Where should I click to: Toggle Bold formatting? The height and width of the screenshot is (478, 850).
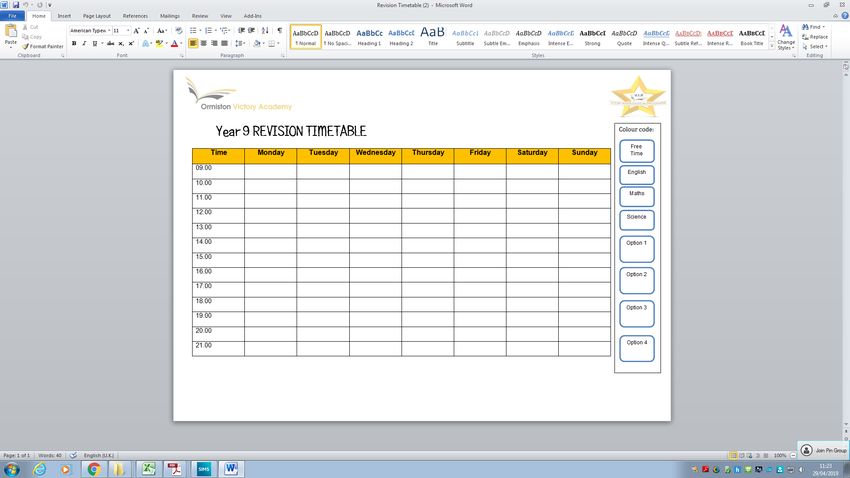click(x=74, y=43)
